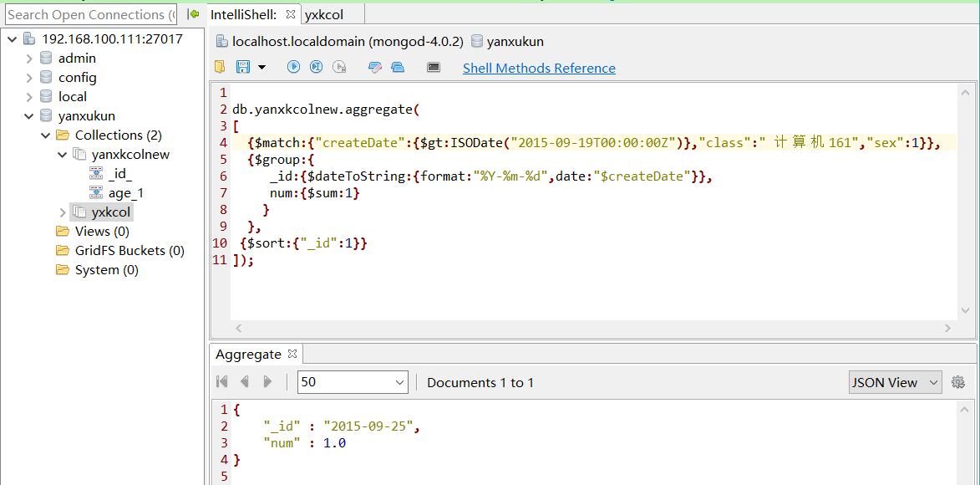
Task: Clear output with eraser icon
Action: (x=375, y=67)
